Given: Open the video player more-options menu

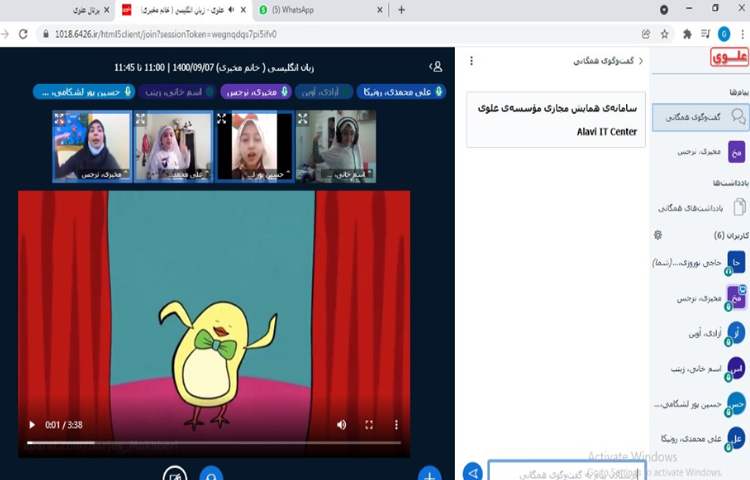Looking at the screenshot, I should 396,425.
